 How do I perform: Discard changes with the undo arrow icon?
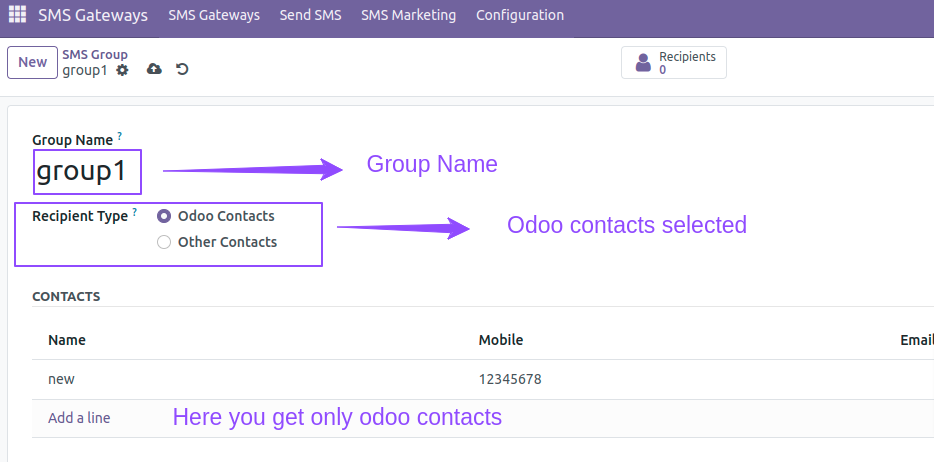182,69
